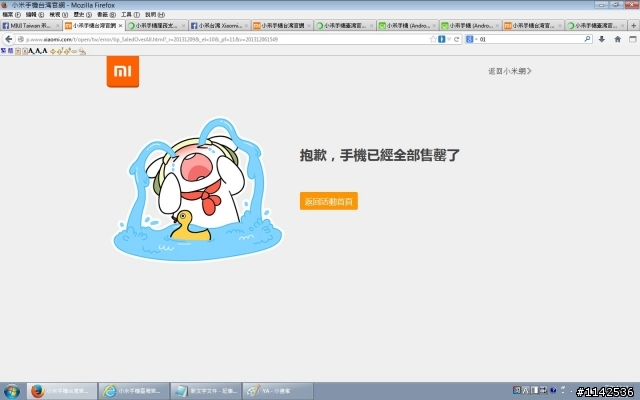Image resolution: width=640 pixels, height=400 pixels.
Task: Open the 說明 (H) menu
Action: (x=155, y=15)
